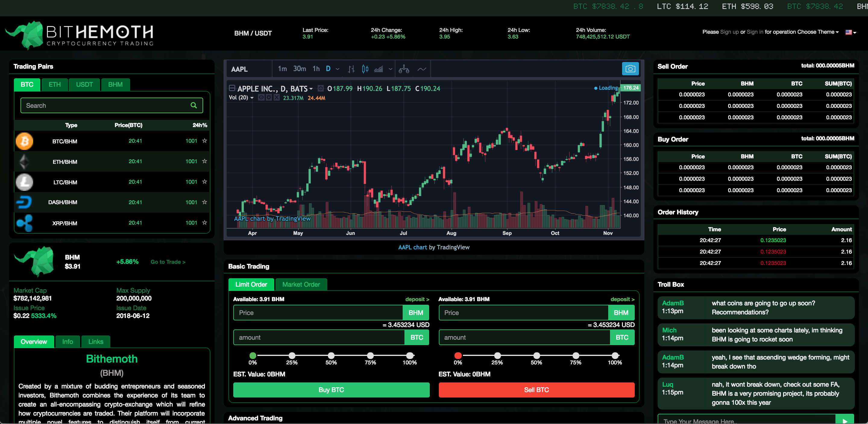Click the search magnifier icon in Trading Pairs
The width and height of the screenshot is (868, 424).
(193, 105)
